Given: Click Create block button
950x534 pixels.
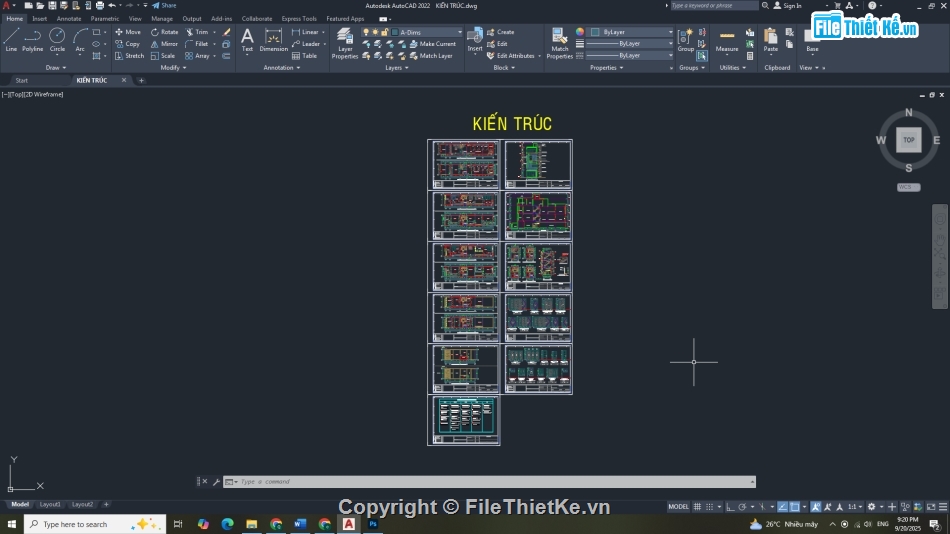Looking at the screenshot, I should [x=500, y=32].
